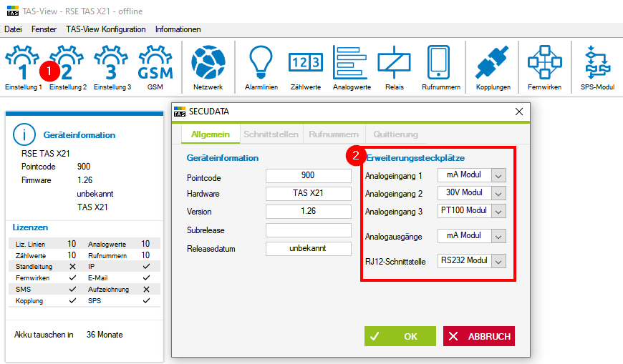Viewport: 623px width, 364px height.
Task: Click SMS license checkmark
Action: click(72, 290)
